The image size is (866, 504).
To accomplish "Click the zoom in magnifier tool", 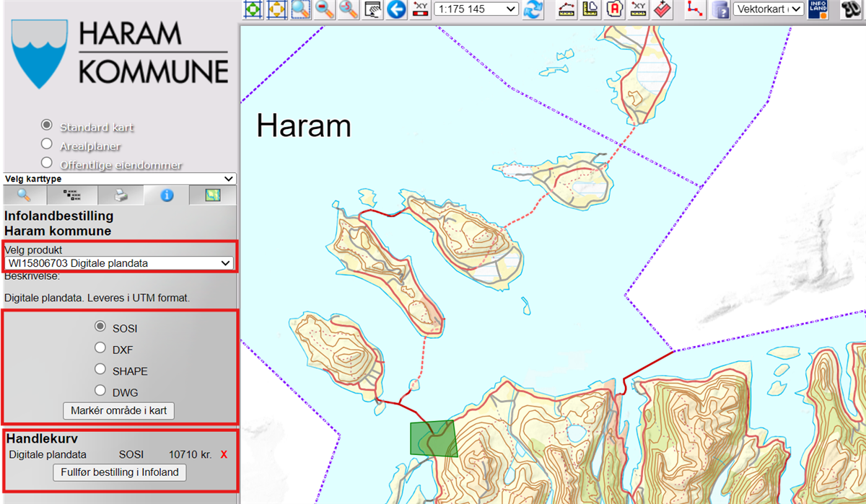I will point(301,9).
